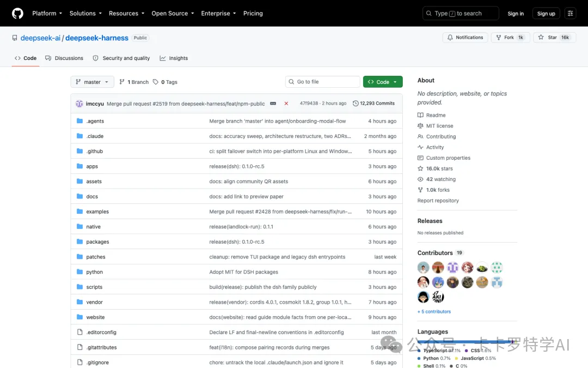588x368 pixels.
Task: Click commit hash 47f9438
Action: pos(309,103)
